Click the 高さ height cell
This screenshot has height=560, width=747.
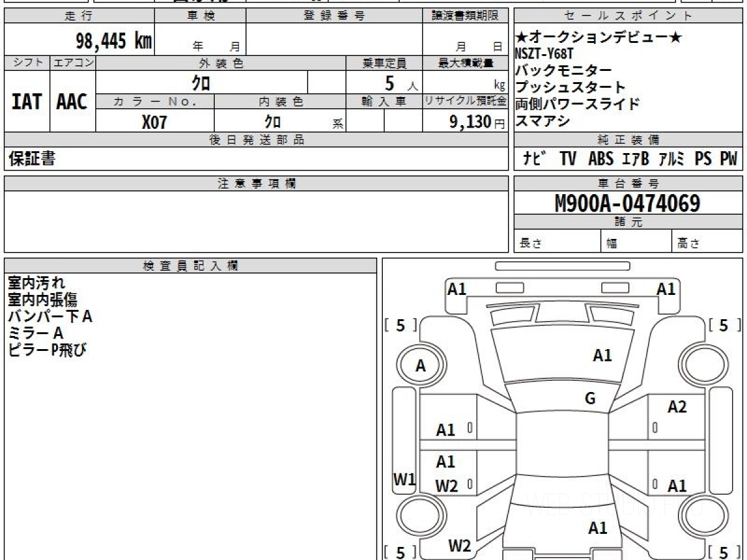(x=707, y=241)
